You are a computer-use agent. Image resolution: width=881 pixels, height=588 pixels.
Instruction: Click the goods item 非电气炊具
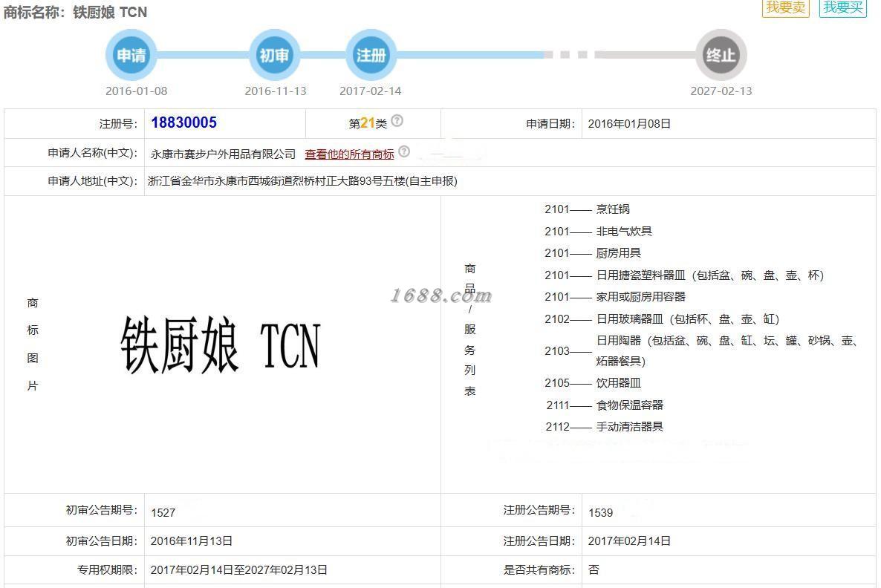(624, 231)
